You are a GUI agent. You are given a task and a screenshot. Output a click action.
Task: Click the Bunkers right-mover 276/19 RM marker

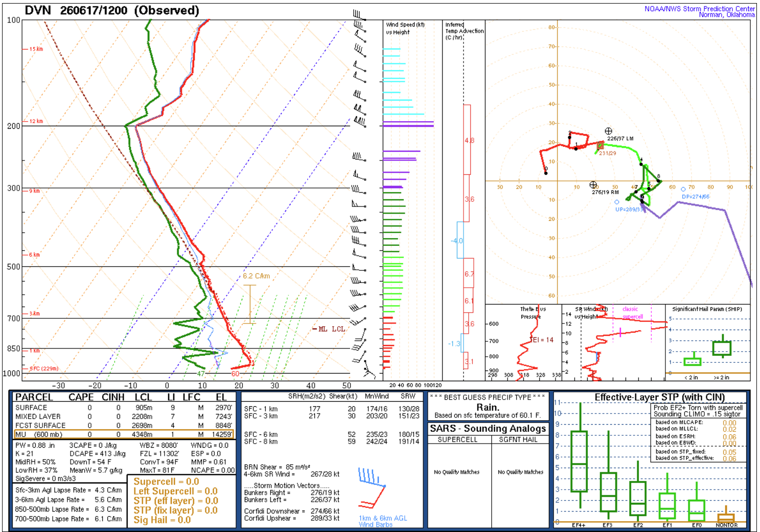pos(593,184)
